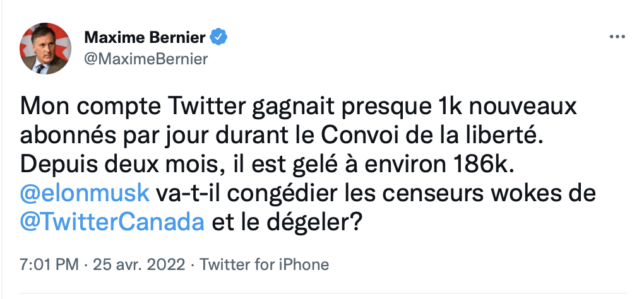Image resolution: width=644 pixels, height=299 pixels.
Task: Open the three-dot more options menu
Action: 617,37
